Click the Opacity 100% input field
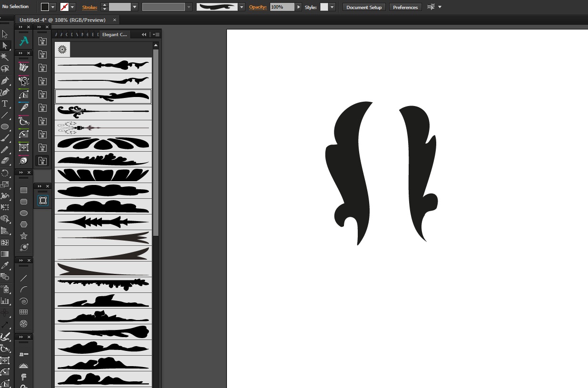Viewport: 588px width, 388px height. click(282, 7)
